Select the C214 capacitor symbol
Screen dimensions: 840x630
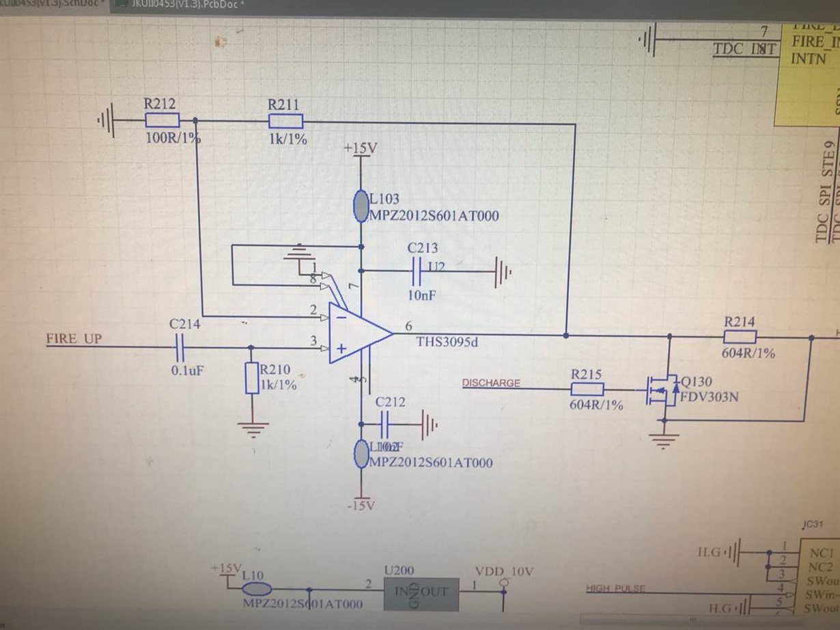[180, 348]
